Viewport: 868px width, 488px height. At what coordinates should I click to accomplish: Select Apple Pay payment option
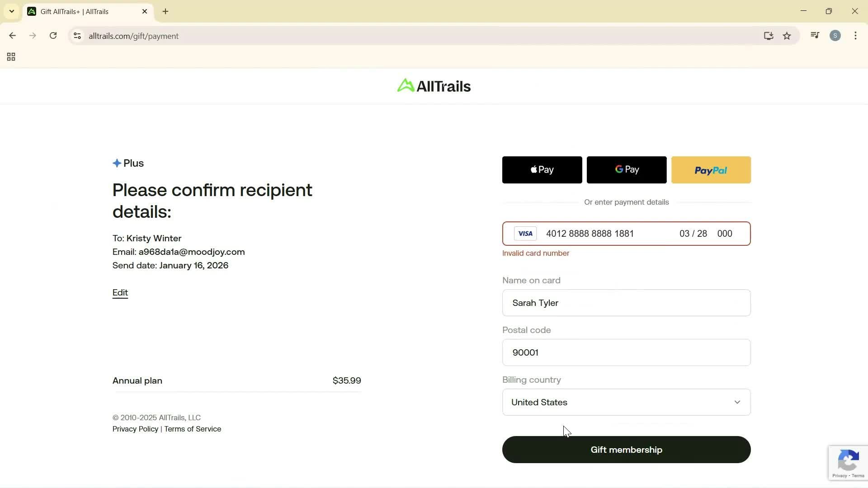click(x=542, y=169)
